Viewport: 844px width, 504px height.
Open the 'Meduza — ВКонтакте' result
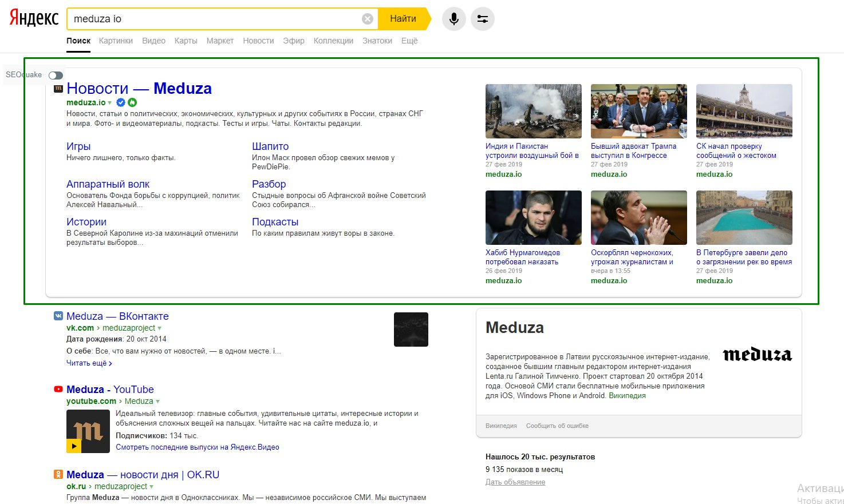tap(117, 316)
